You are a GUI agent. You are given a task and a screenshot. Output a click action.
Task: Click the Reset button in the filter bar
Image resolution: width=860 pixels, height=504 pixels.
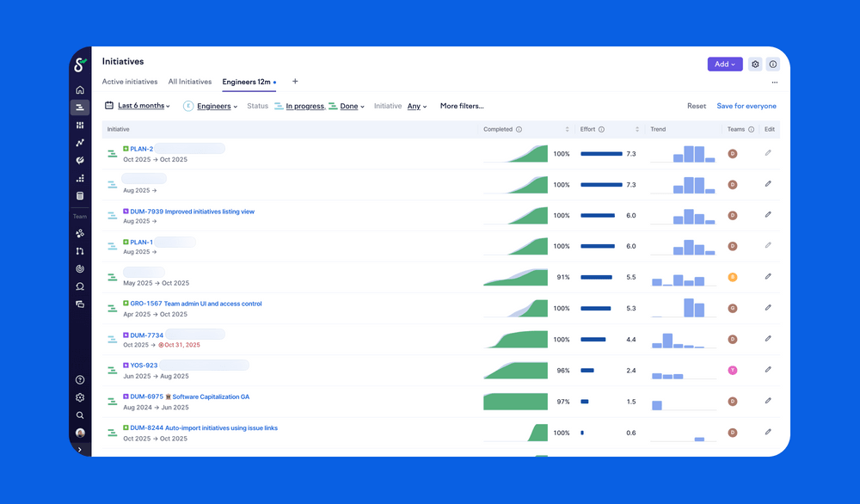pos(697,106)
